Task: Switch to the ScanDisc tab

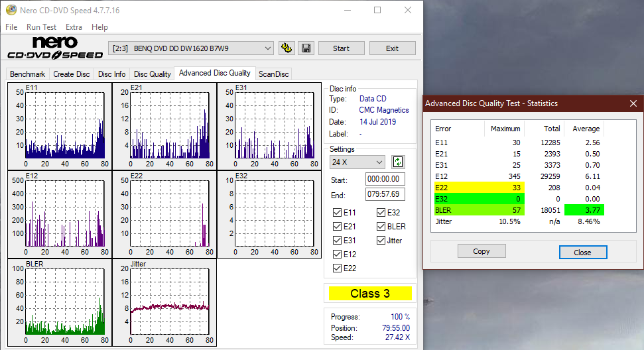Action: (273, 74)
